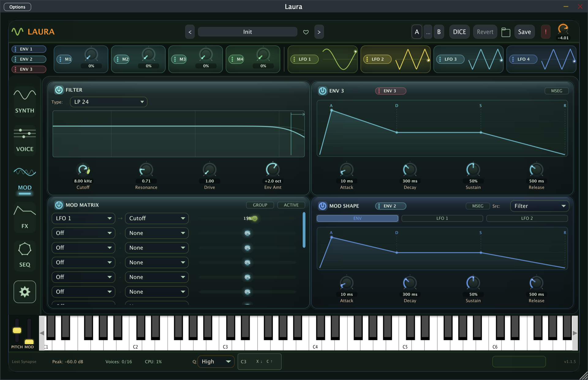Toggle the FILTER power button
The height and width of the screenshot is (380, 588).
point(58,90)
